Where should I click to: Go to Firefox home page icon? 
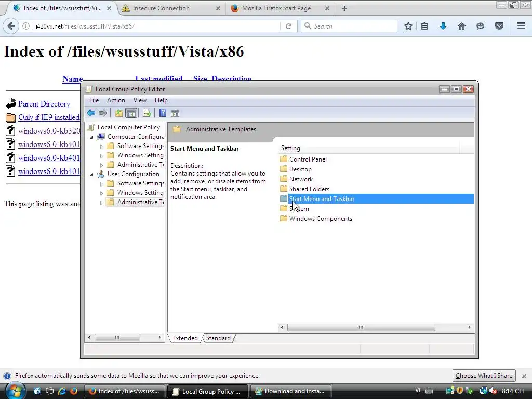coord(461,26)
